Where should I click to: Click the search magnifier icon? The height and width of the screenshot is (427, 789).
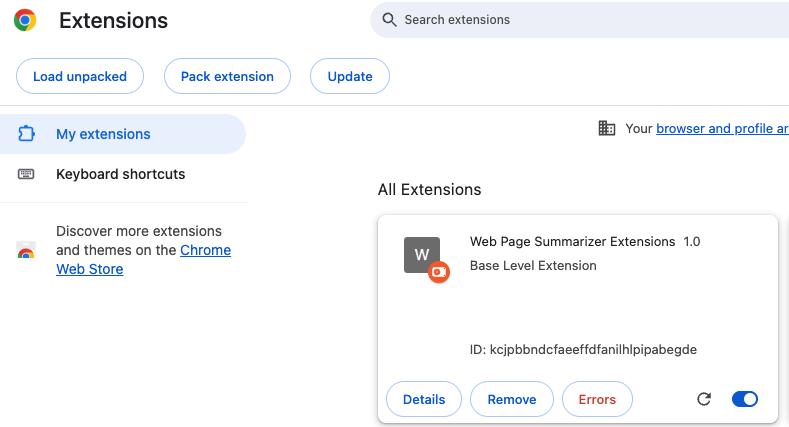pos(389,20)
